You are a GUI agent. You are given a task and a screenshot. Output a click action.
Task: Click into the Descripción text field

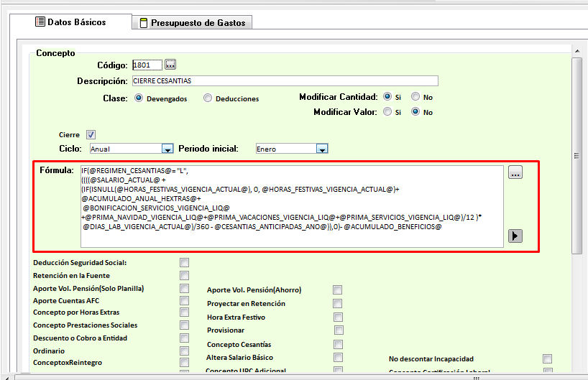(x=284, y=81)
